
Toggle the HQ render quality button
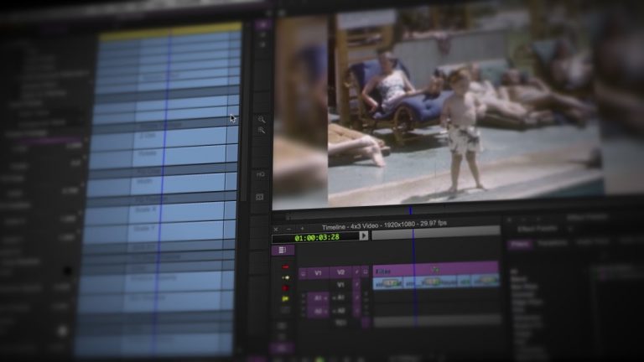click(261, 174)
